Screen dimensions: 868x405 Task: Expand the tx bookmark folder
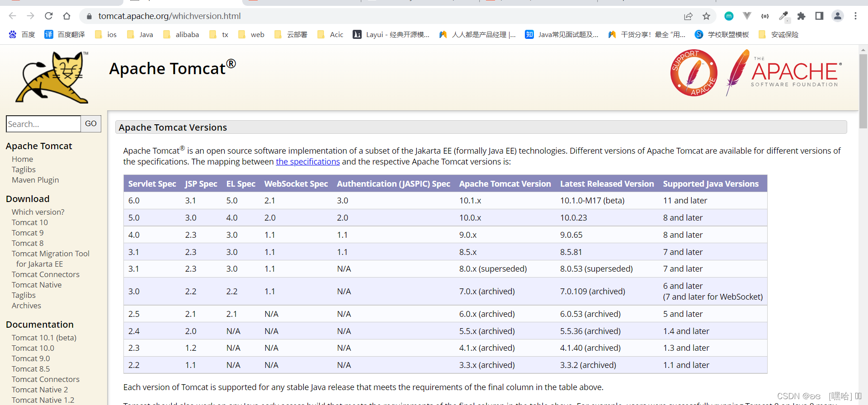(x=219, y=34)
